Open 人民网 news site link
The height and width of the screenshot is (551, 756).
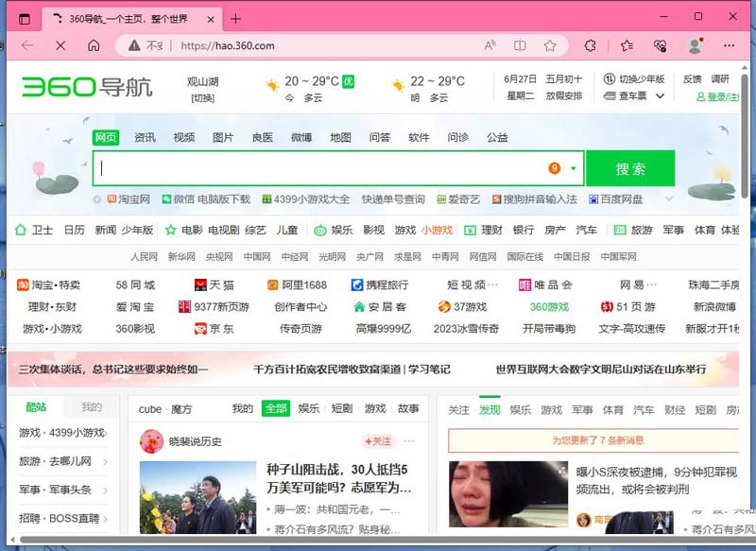(144, 256)
